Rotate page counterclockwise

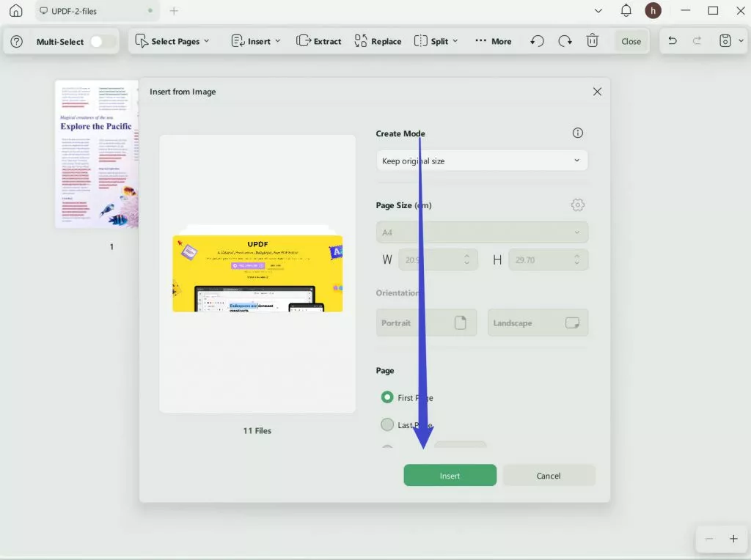pos(537,41)
